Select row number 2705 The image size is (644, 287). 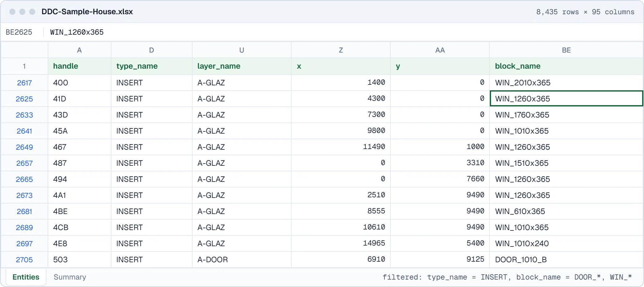coord(24,260)
